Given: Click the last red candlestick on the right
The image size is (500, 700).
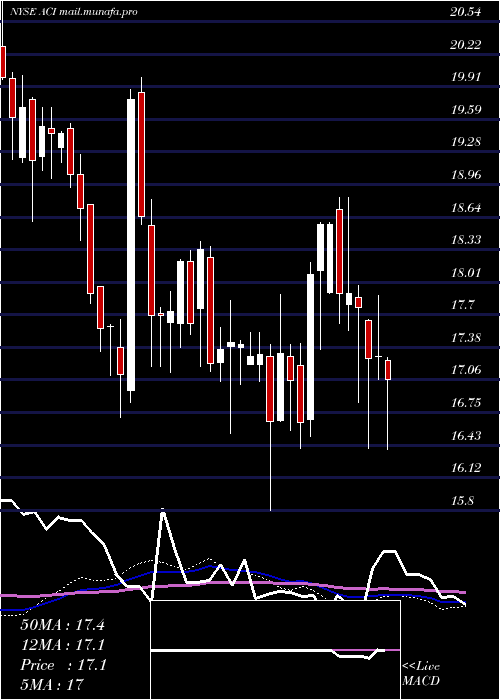Looking at the screenshot, I should click(x=388, y=370).
